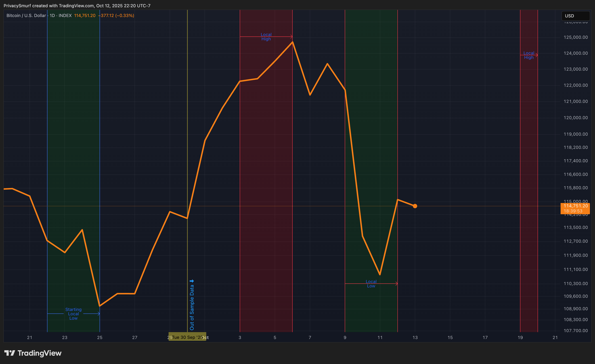Screen dimensions: 595x364
Task: Click the Starting Local Low arrowhead
Action: pyautogui.click(x=99, y=313)
